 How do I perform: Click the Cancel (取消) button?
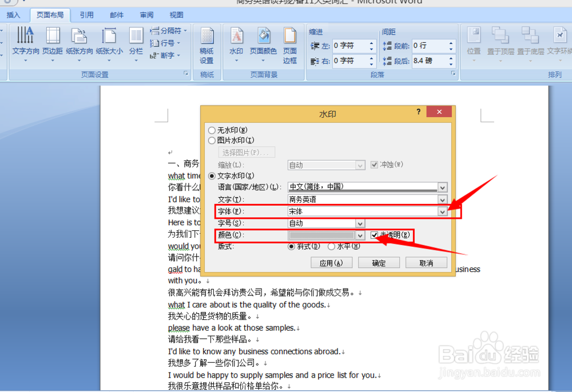(x=426, y=263)
